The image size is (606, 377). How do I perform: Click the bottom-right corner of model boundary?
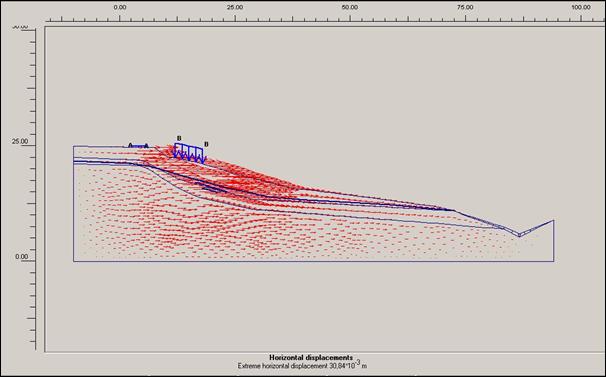pyautogui.click(x=554, y=261)
